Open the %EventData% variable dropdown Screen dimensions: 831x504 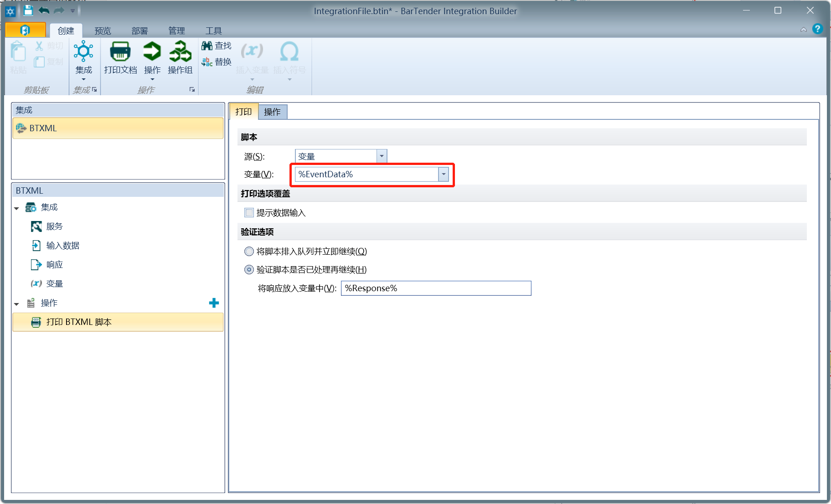(443, 175)
